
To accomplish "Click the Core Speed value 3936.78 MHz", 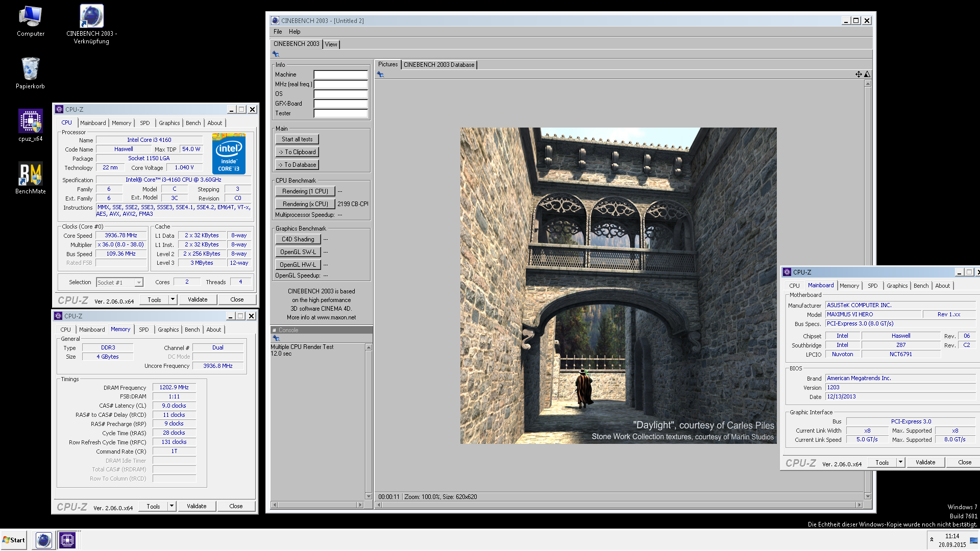I will 121,236.
